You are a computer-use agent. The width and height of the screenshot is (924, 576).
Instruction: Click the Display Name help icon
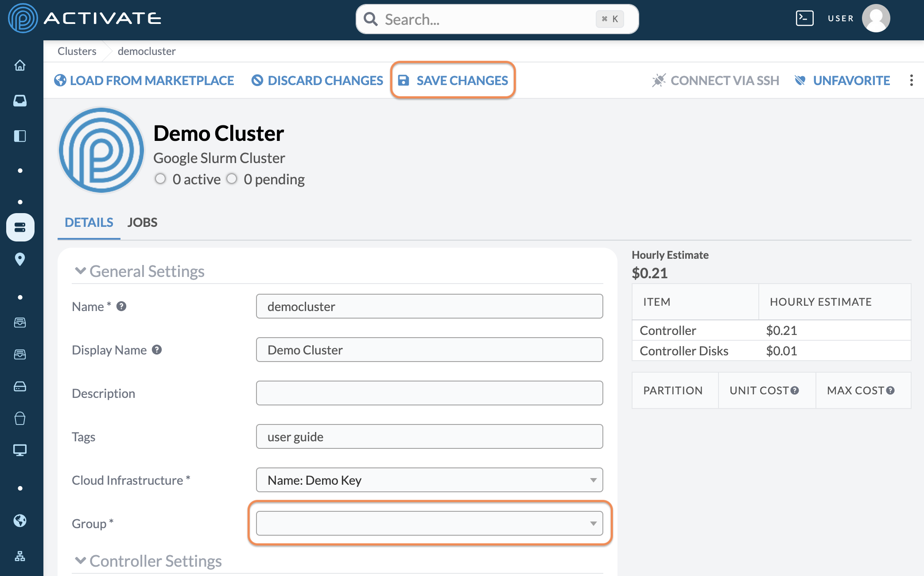[x=157, y=350]
